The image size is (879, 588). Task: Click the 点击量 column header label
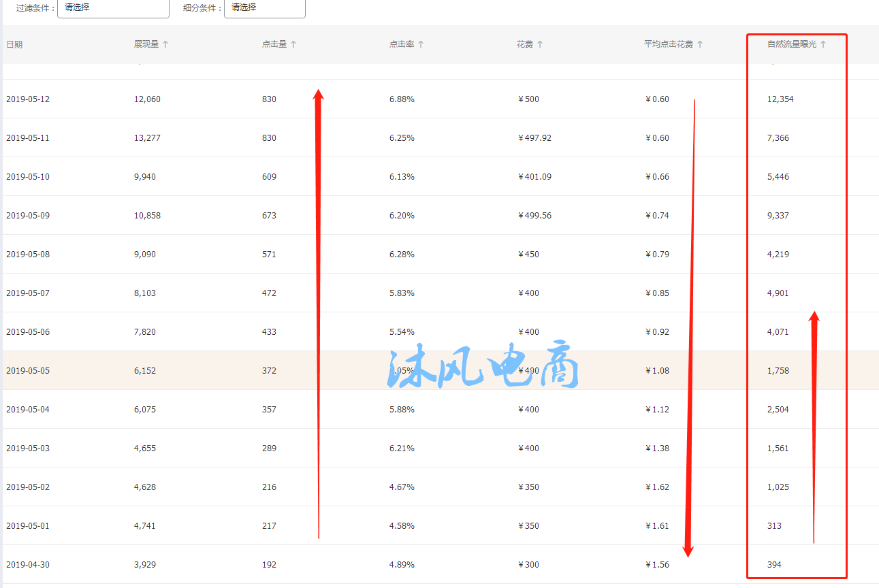pyautogui.click(x=274, y=44)
